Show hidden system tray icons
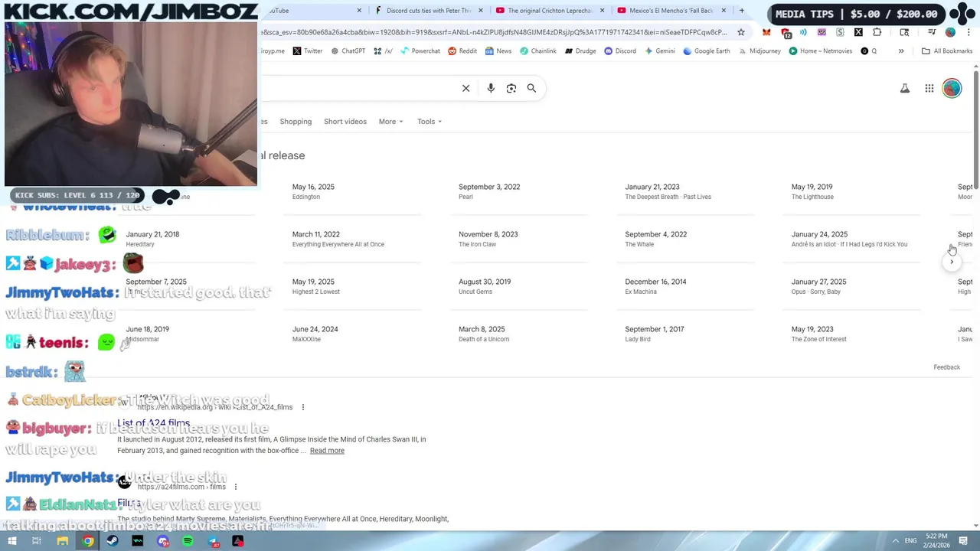 pyautogui.click(x=895, y=541)
